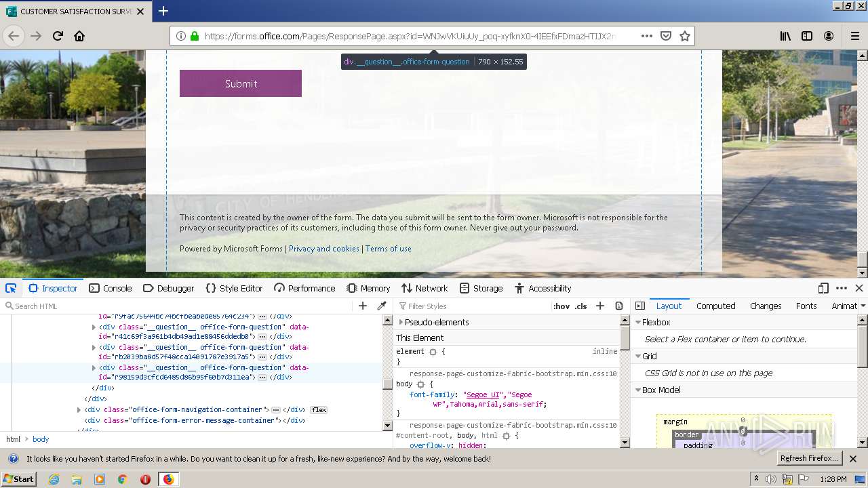This screenshot has height=488, width=868.
Task: Open the Firefox hamburger menu
Action: pos(854,36)
